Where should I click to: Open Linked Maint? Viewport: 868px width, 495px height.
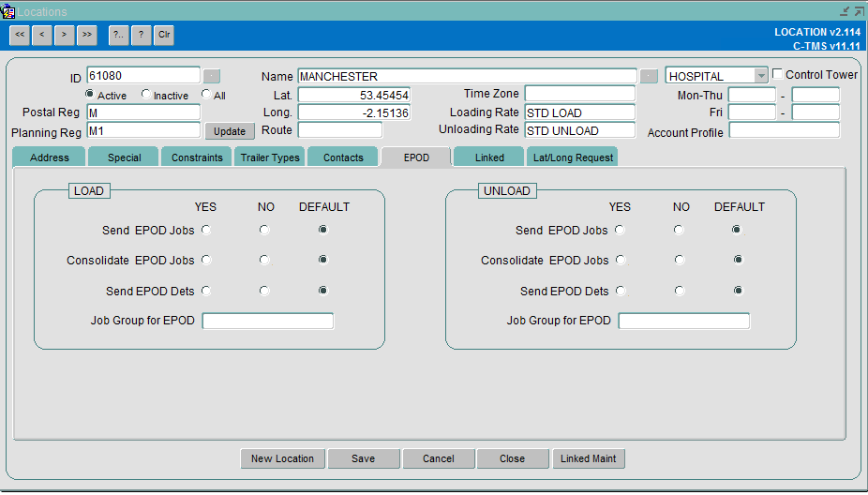589,458
